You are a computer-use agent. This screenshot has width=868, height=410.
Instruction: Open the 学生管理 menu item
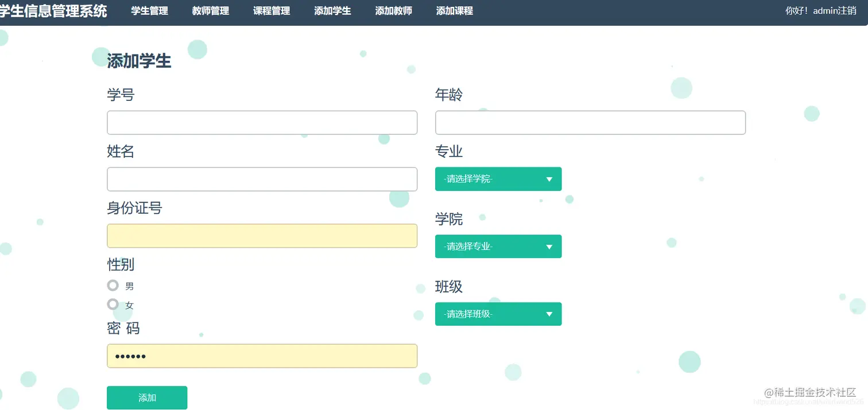pos(149,11)
